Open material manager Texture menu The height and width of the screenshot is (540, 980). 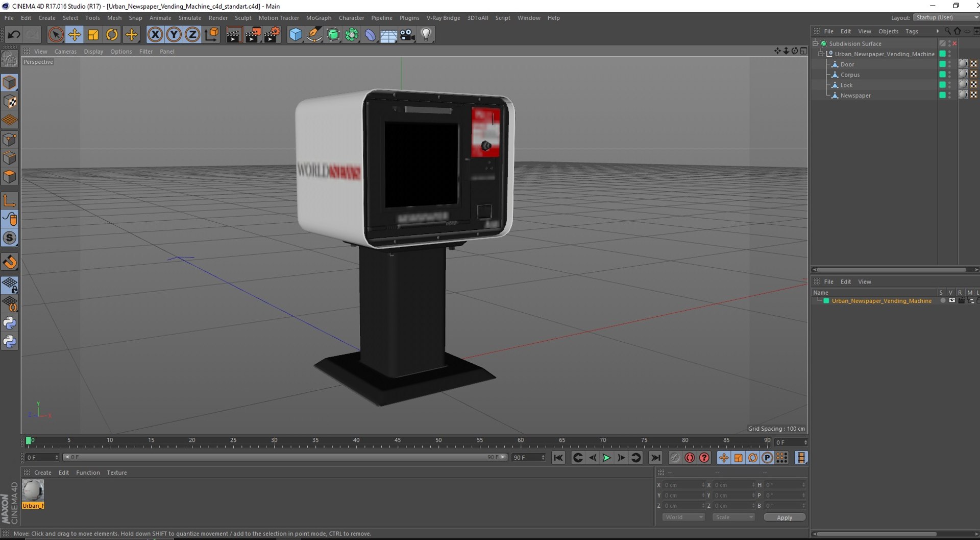click(x=116, y=473)
